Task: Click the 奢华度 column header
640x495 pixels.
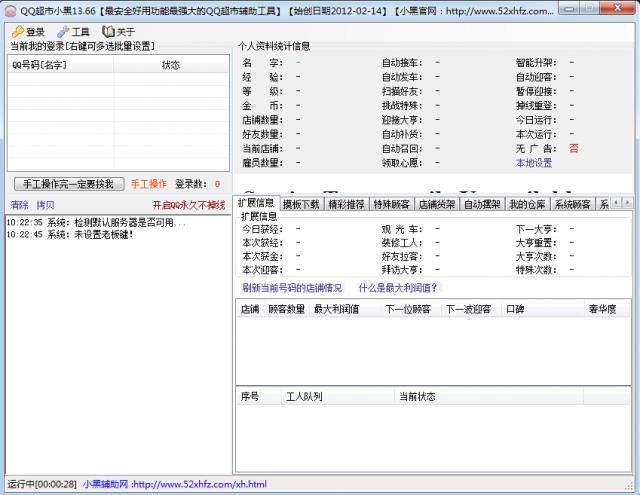Action: 607,309
